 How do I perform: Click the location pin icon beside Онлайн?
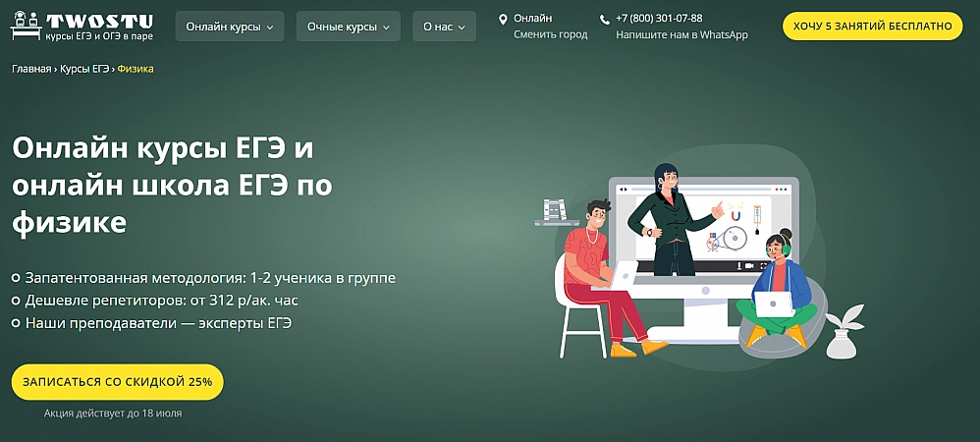(503, 19)
